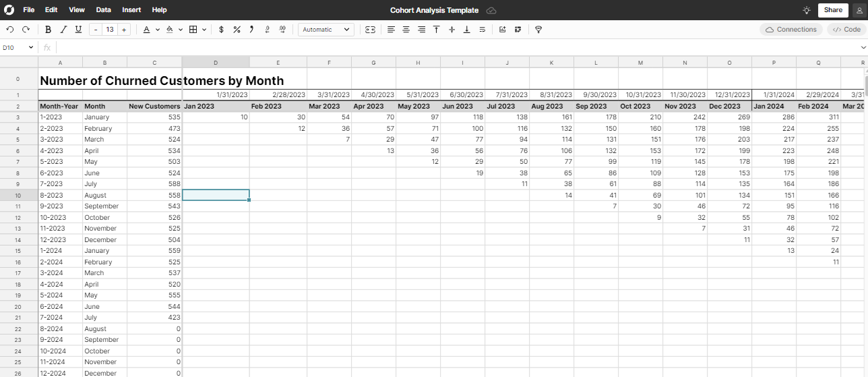Viewport: 868px width, 377px height.
Task: Toggle italic text formatting
Action: pyautogui.click(x=63, y=30)
